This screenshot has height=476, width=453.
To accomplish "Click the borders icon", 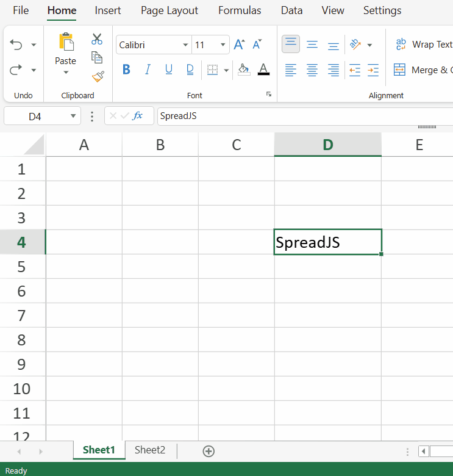I will tap(213, 70).
